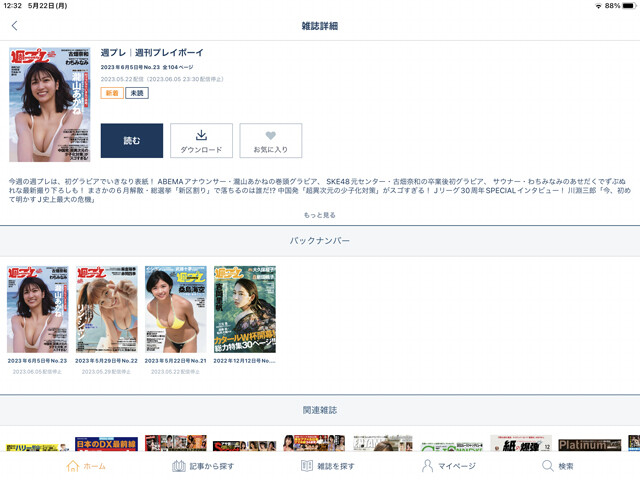Click 2023年6月5日号No.23 label under first cover
The height and width of the screenshot is (480, 640).
(37, 361)
